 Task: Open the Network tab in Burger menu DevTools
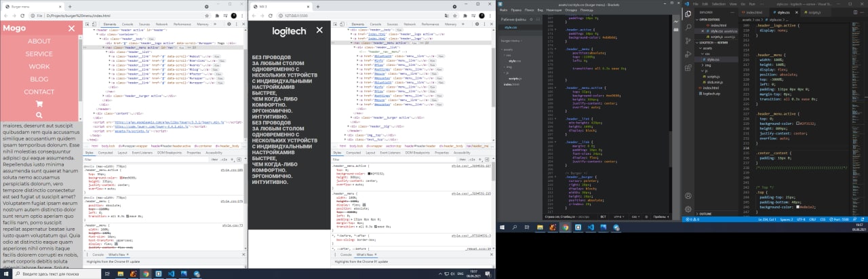[162, 24]
